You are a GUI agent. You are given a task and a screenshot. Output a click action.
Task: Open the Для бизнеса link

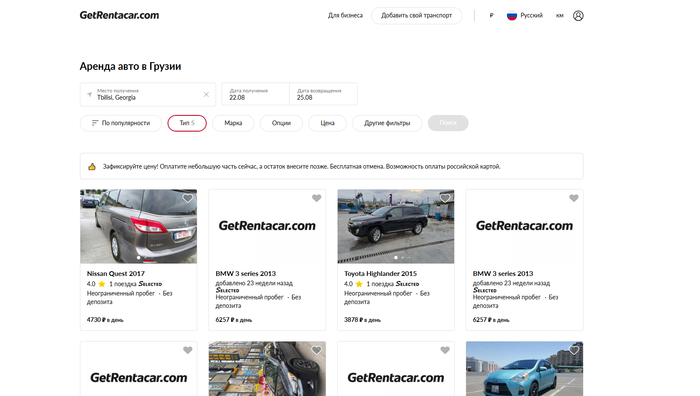[x=345, y=16]
